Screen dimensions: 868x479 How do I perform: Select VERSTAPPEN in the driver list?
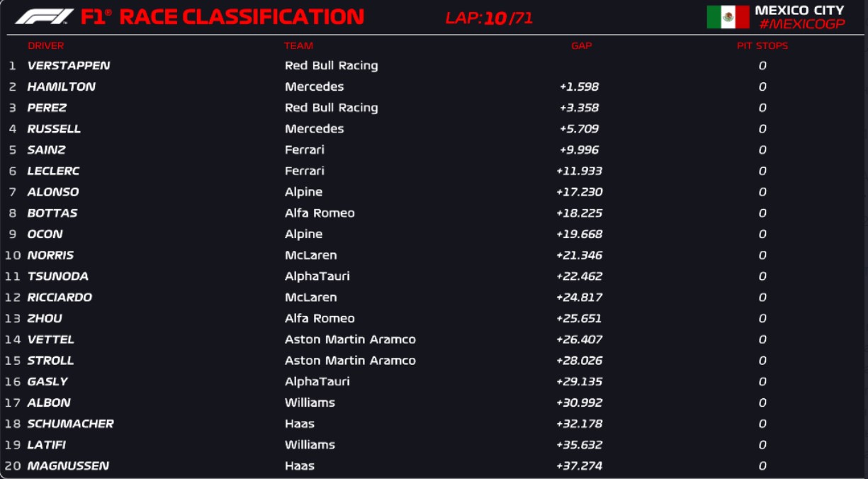point(69,65)
